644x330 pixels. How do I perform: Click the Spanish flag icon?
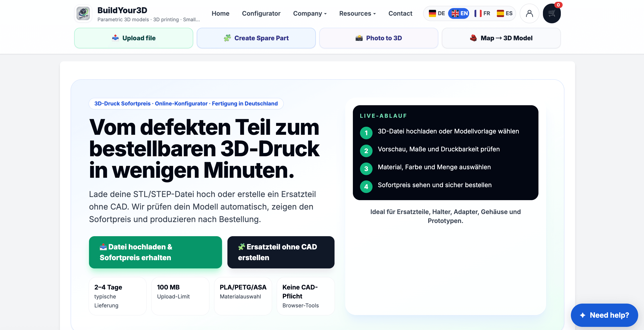(x=500, y=13)
